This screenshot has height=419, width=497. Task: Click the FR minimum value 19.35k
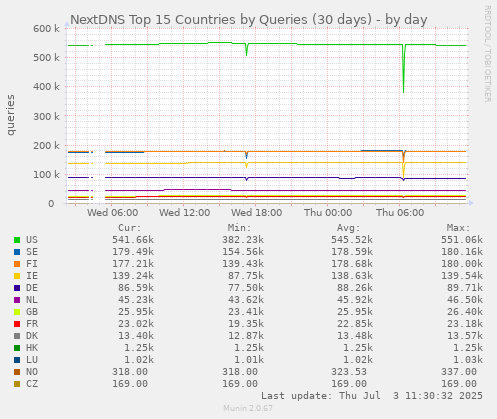pos(246,324)
